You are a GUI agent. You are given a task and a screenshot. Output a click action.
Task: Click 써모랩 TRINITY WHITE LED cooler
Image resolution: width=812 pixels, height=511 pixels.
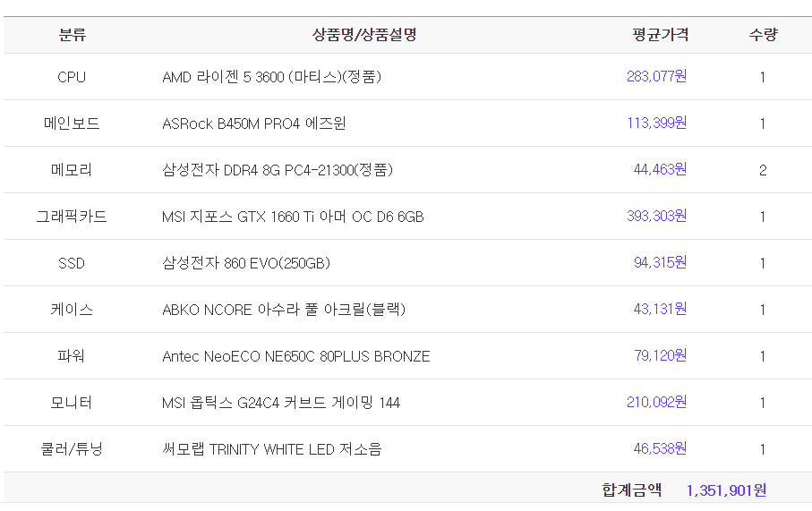271,449
